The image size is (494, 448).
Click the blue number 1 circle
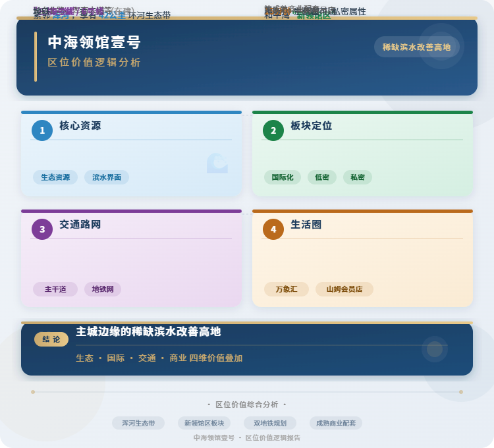42,130
